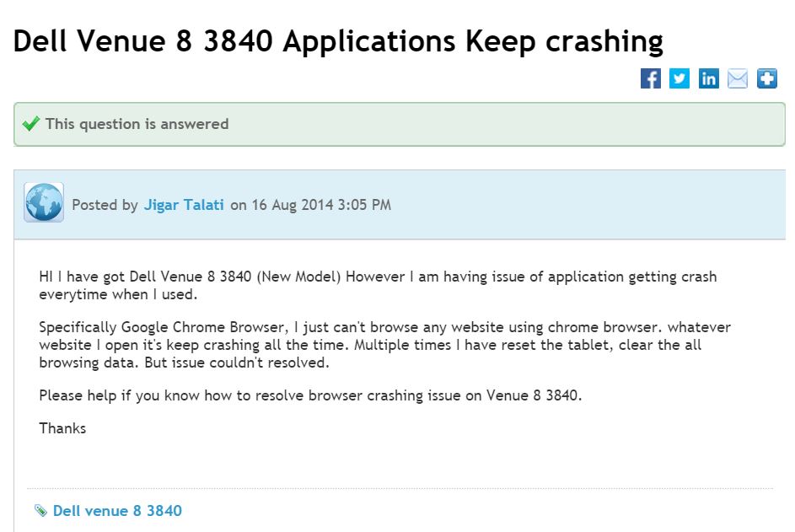Click the paragraph starting 'Specifically Google Chrome Browser'
The width and height of the screenshot is (795, 532).
click(384, 345)
